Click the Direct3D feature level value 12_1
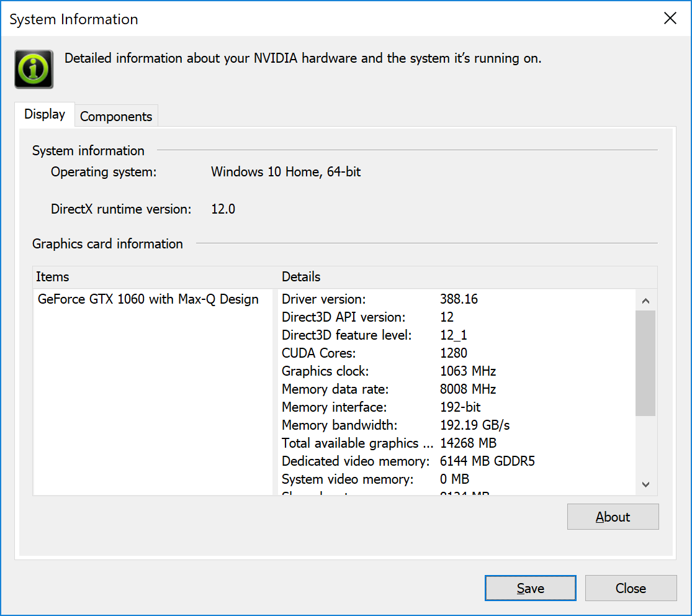Image resolution: width=692 pixels, height=616 pixels. pyautogui.click(x=454, y=335)
